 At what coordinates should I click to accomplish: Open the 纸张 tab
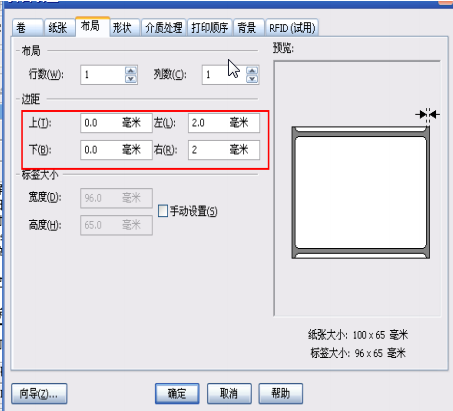click(59, 28)
